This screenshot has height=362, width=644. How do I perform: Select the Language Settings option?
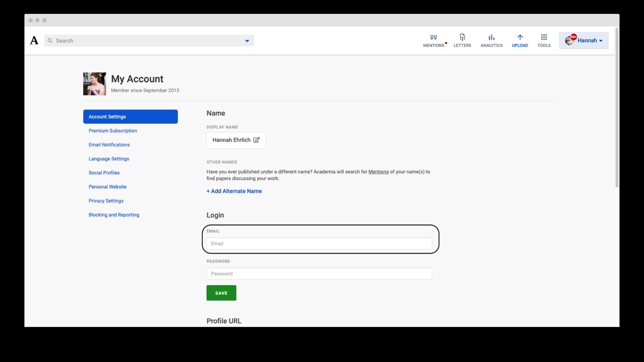109,158
